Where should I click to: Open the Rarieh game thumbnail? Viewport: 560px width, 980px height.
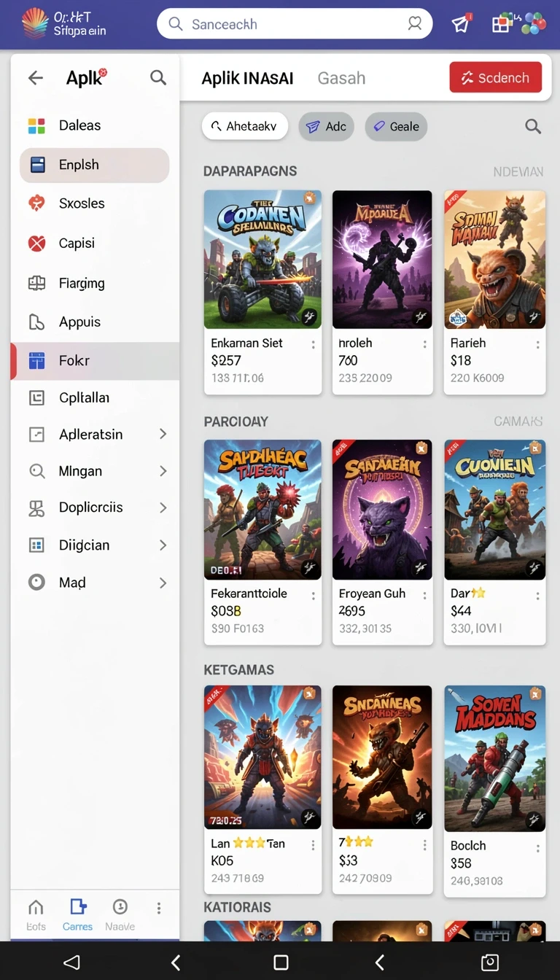point(495,260)
